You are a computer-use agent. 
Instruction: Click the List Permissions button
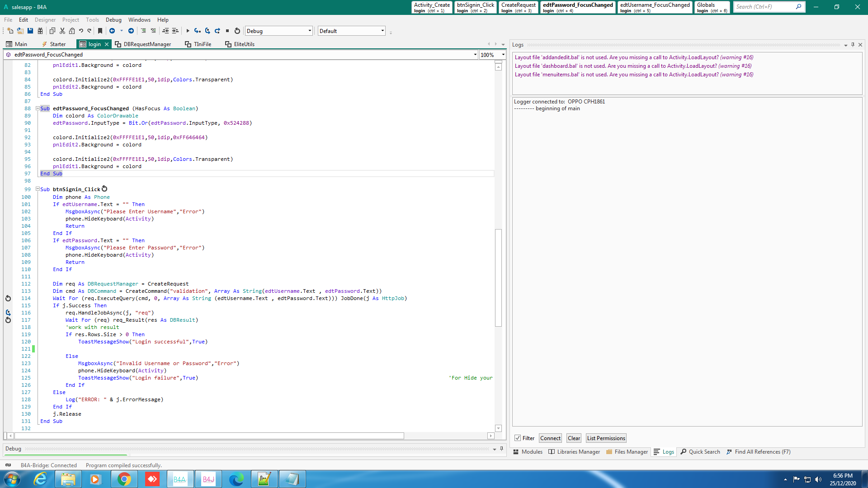point(606,438)
